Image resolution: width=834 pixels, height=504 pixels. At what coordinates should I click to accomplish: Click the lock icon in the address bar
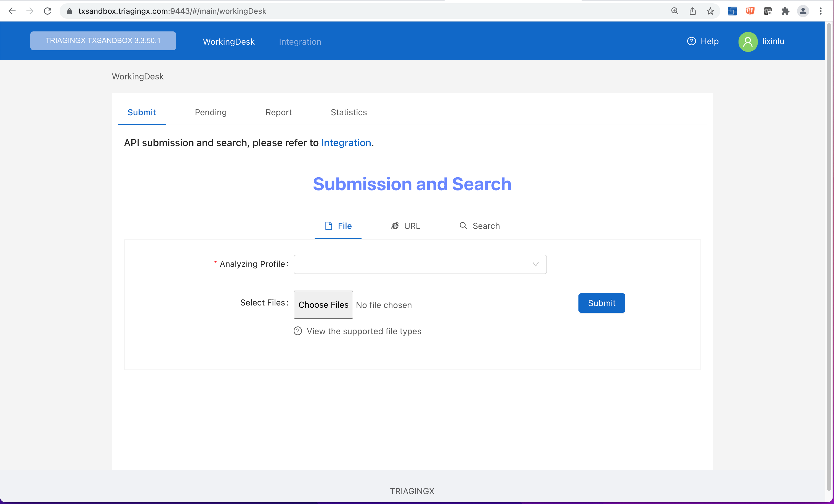[69, 11]
